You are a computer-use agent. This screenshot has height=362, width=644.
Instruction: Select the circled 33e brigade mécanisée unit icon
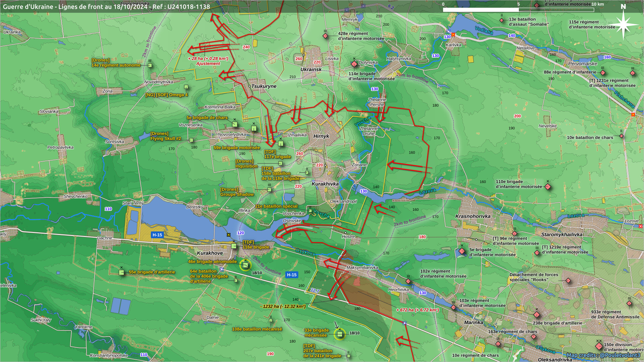tap(339, 334)
